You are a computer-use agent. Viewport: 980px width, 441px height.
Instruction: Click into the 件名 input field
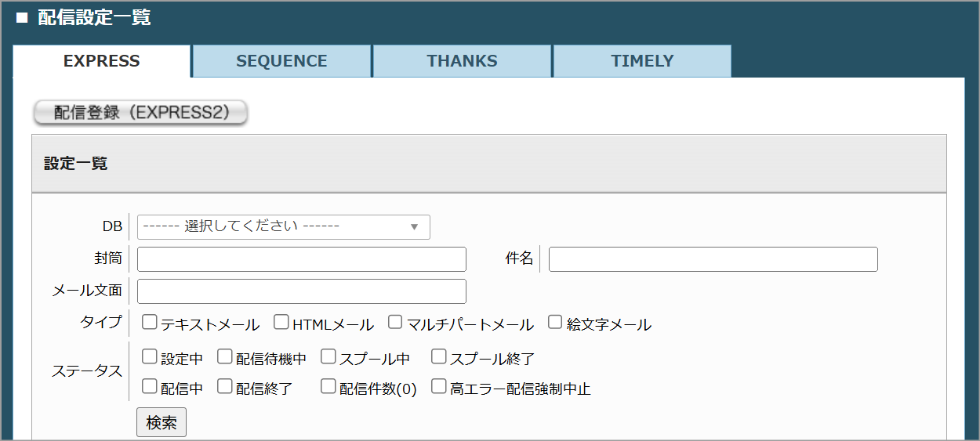tap(713, 259)
